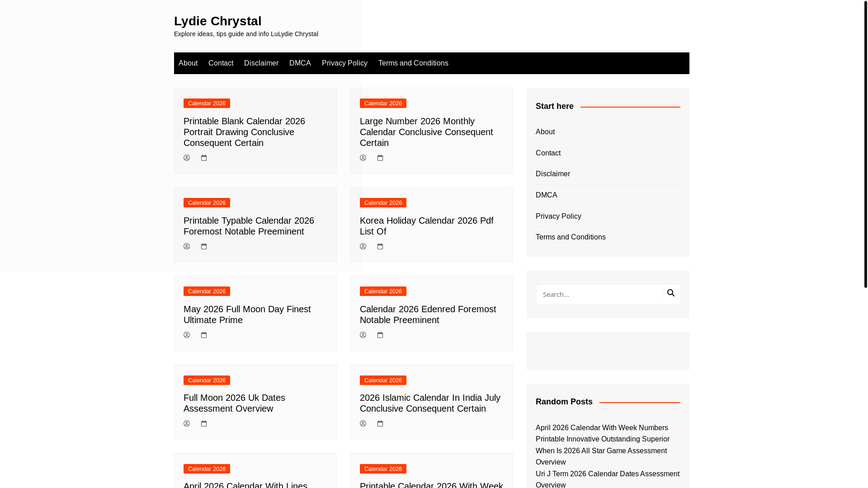Viewport: 868px width, 488px height.
Task: Click author icon under May 2026 Full Moon post
Action: click(187, 335)
